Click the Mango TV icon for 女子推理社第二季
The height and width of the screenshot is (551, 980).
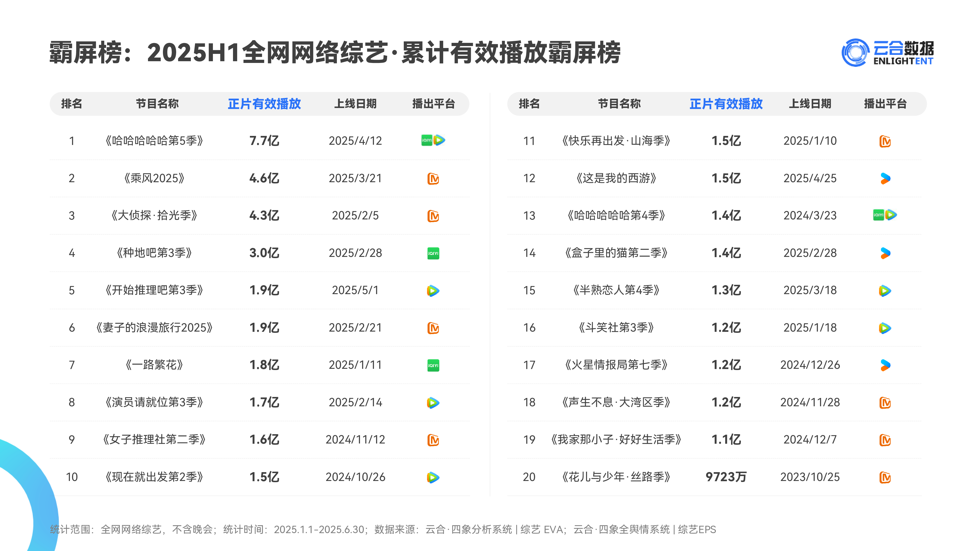pos(433,440)
